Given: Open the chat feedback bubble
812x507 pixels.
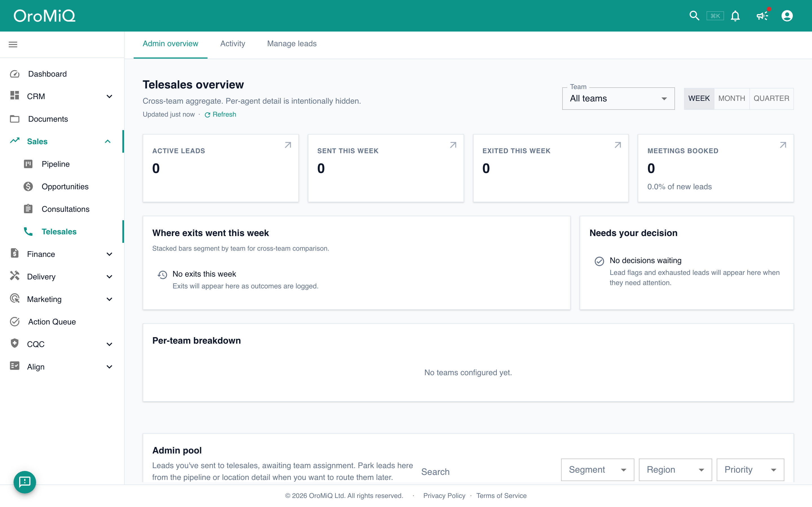Looking at the screenshot, I should [25, 482].
